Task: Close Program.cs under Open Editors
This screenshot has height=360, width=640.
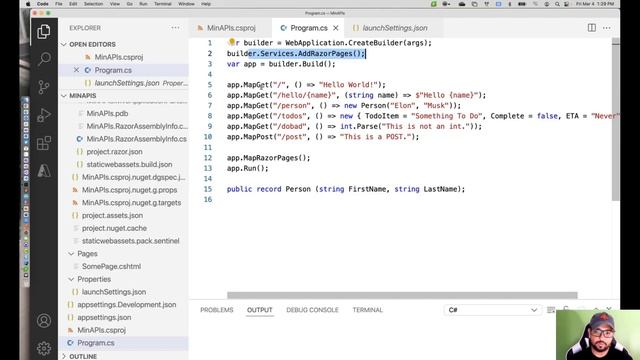Action: click(x=76, y=70)
